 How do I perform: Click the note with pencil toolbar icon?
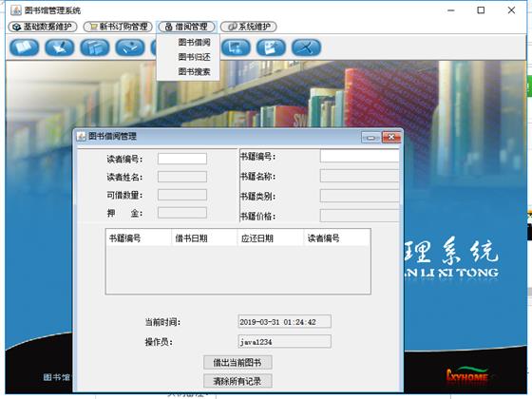[271, 47]
